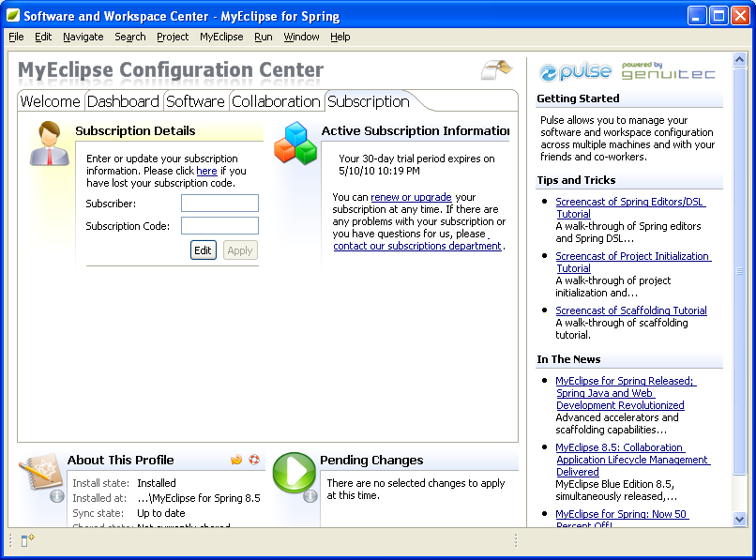756x560 pixels.
Task: Click the Edit button in Subscription Details
Action: (x=203, y=250)
